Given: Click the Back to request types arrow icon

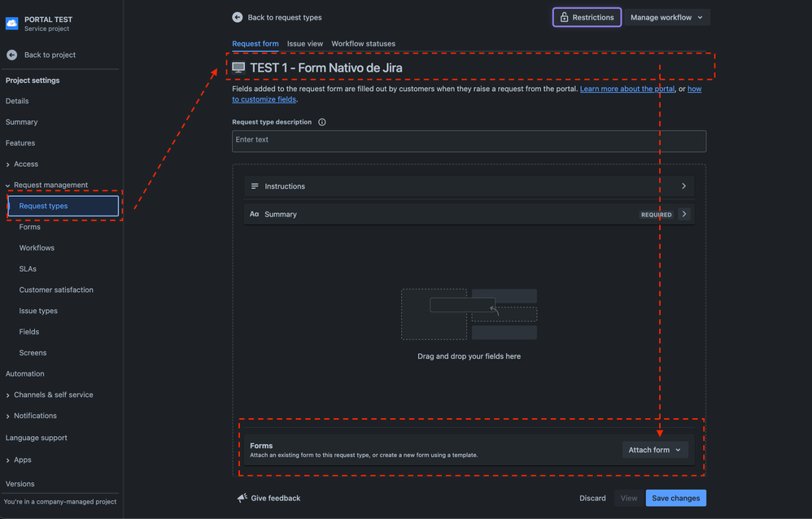Looking at the screenshot, I should tap(238, 17).
